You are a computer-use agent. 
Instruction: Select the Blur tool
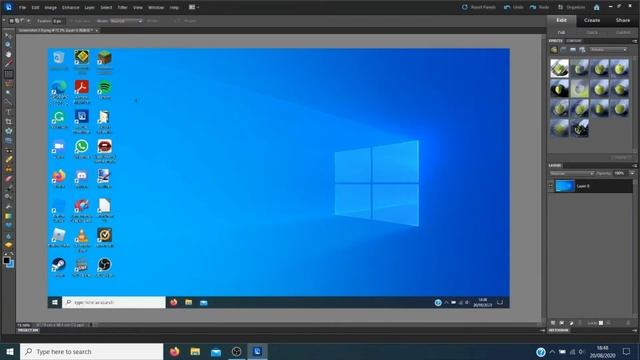(8, 236)
